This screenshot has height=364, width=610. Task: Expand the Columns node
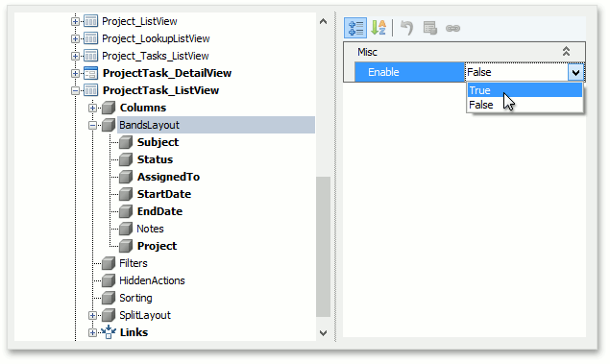pyautogui.click(x=92, y=108)
